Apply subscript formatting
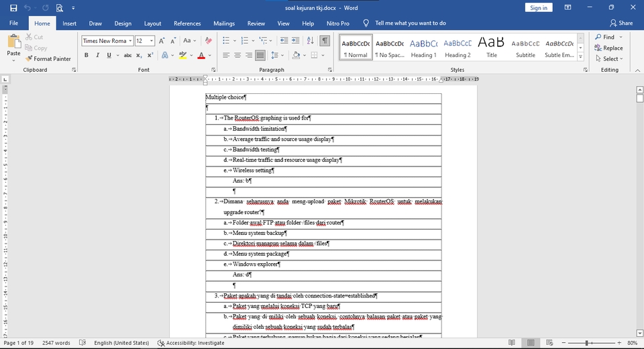The height and width of the screenshot is (349, 644). (139, 55)
